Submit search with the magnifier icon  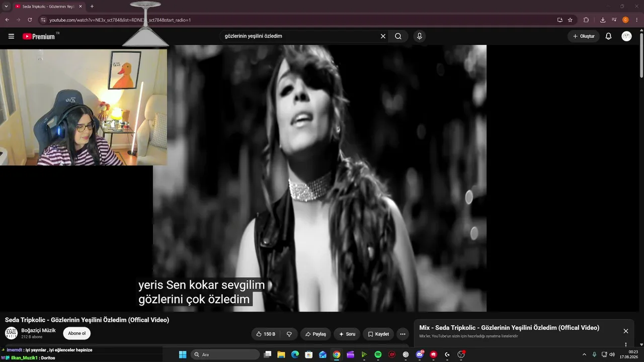tap(398, 36)
